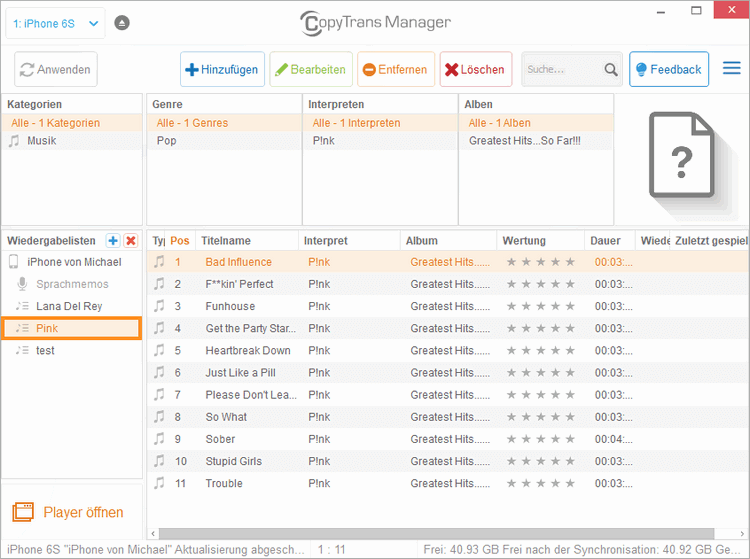Rate Bad Influence five stars

[x=570, y=262]
